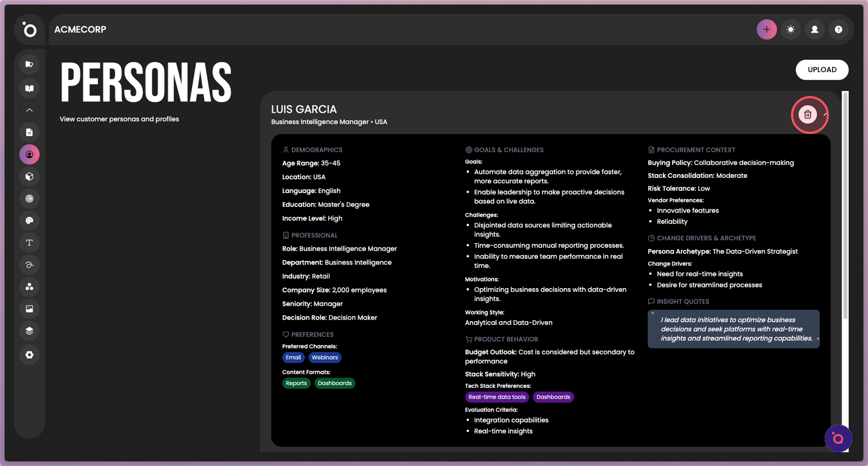The height and width of the screenshot is (466, 868).
Task: Open the chat assistant bubble at bottom right
Action: (838, 438)
